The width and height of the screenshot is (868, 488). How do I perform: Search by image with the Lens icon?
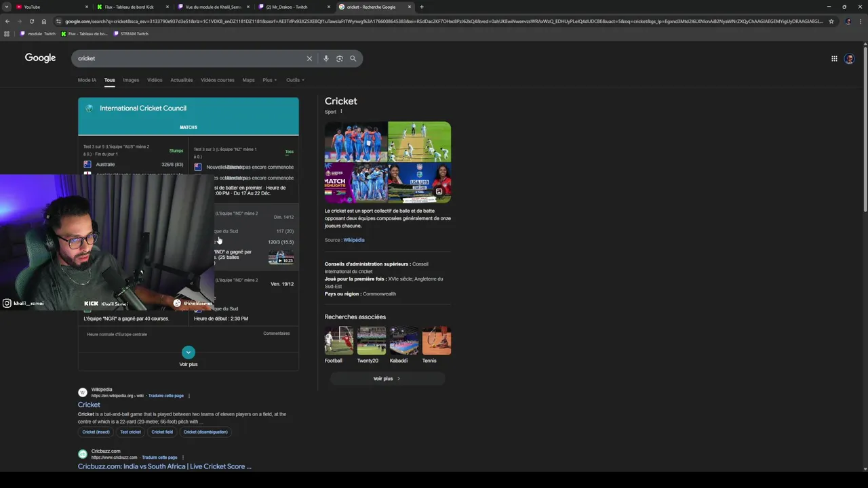[340, 58]
